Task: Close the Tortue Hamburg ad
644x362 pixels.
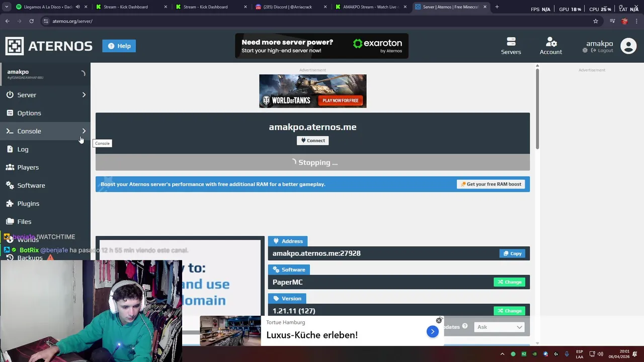Action: tap(439, 320)
